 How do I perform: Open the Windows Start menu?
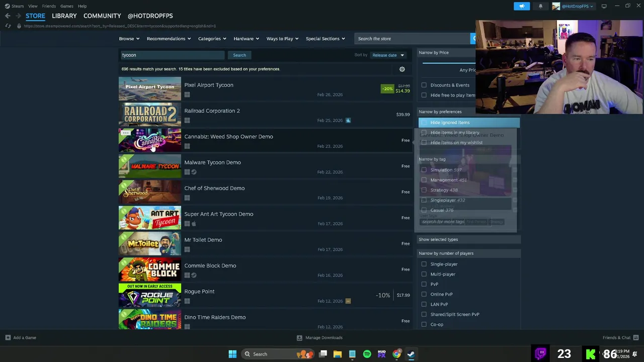tap(232, 354)
